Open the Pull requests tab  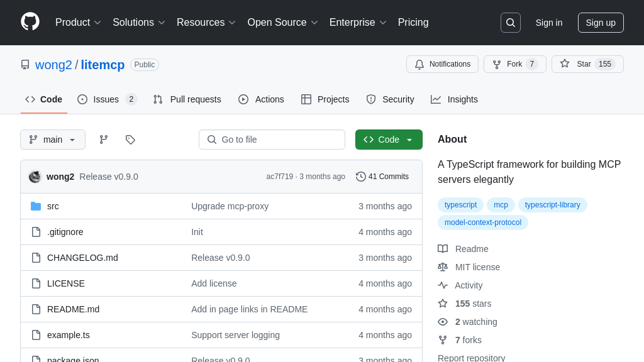pyautogui.click(x=187, y=99)
